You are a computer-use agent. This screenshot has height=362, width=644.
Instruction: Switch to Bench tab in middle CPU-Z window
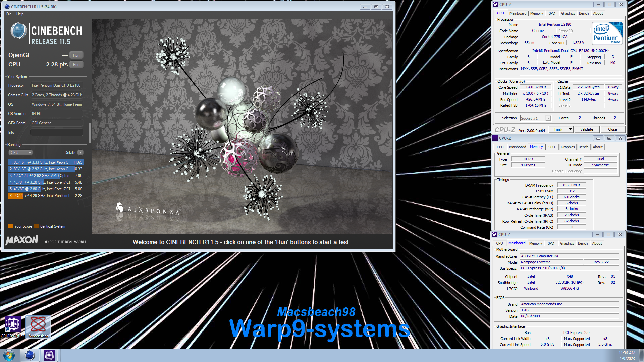point(584,147)
